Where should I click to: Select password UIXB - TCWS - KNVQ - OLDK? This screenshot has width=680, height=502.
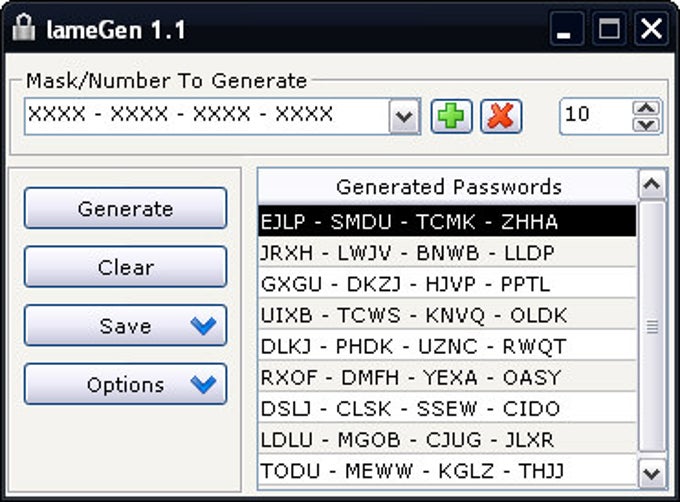[x=448, y=315]
